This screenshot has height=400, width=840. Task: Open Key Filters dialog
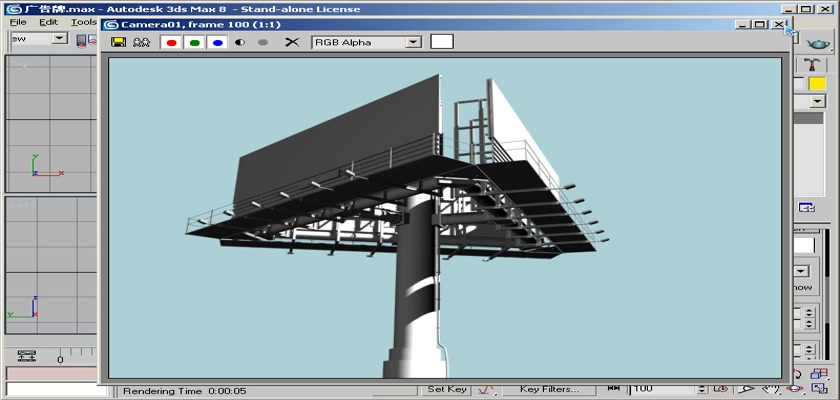[548, 389]
